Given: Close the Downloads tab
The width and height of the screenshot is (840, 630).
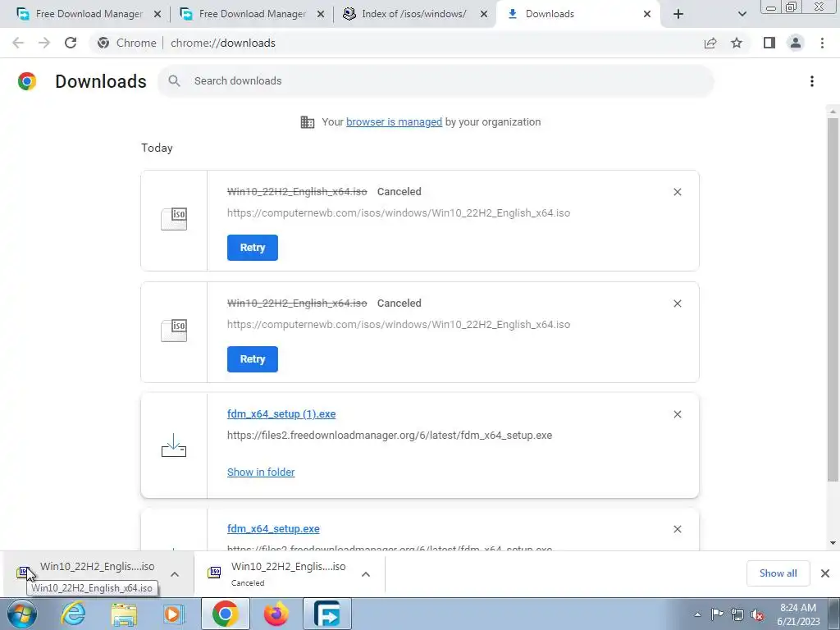Looking at the screenshot, I should (647, 14).
